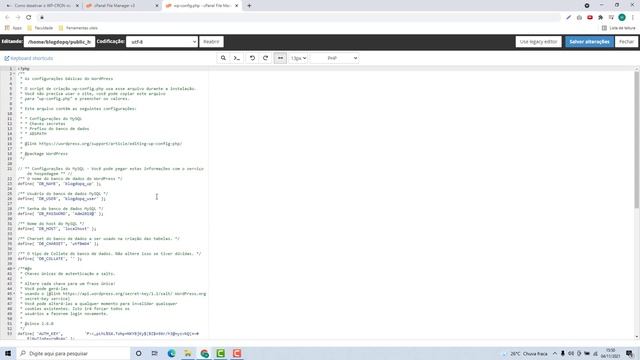
Task: Open the Ferramentas úteis bookmarks folder
Action: coord(78,28)
